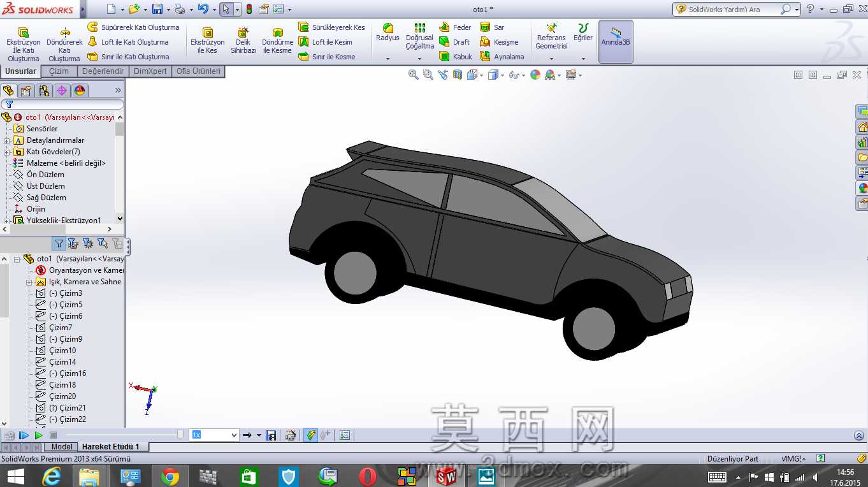Open the Değerlendir tab
This screenshot has width=868, height=487.
pyautogui.click(x=103, y=71)
